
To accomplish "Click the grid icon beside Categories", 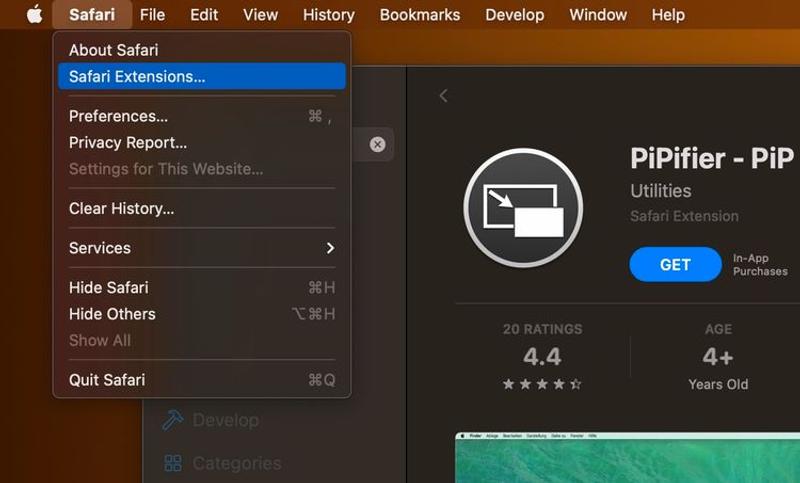I will click(x=173, y=463).
